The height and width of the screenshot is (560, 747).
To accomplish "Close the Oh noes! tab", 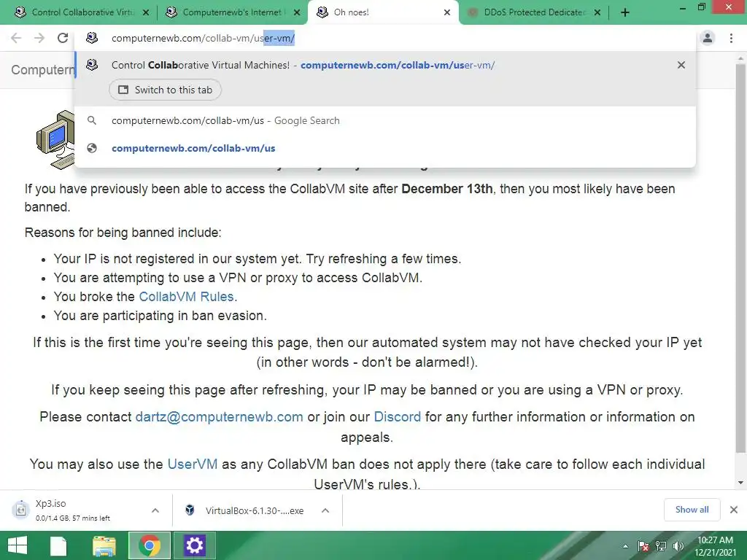I will pyautogui.click(x=447, y=13).
